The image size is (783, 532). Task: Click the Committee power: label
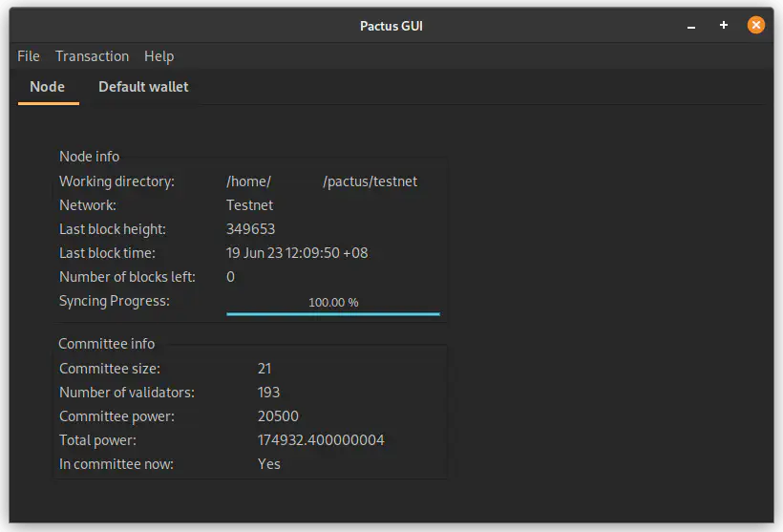point(116,416)
